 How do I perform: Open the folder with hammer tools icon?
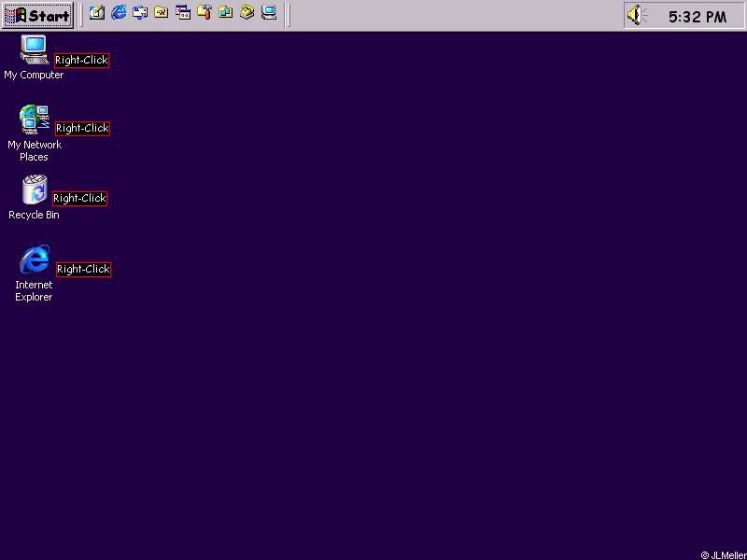click(204, 12)
